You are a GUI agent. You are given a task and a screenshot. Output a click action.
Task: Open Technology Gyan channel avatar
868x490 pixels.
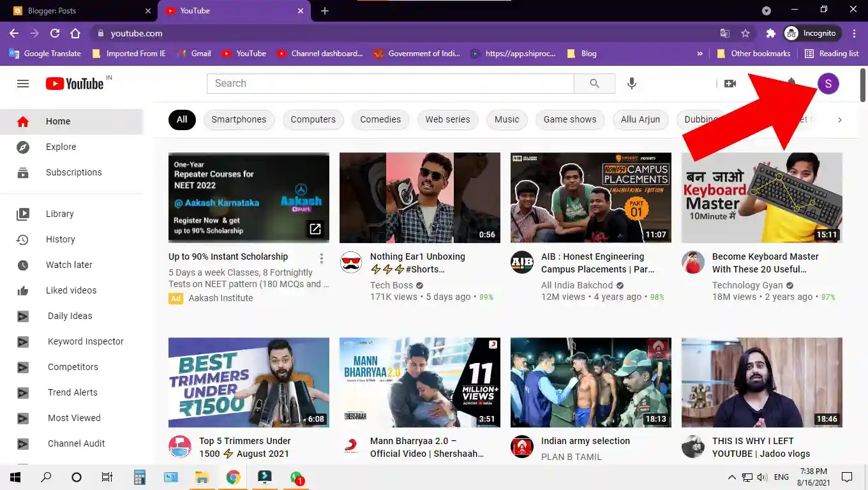pyautogui.click(x=693, y=262)
